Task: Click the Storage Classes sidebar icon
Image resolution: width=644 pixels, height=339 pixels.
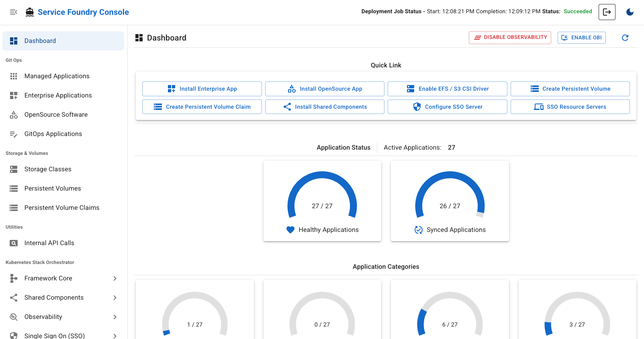Action: (x=14, y=169)
